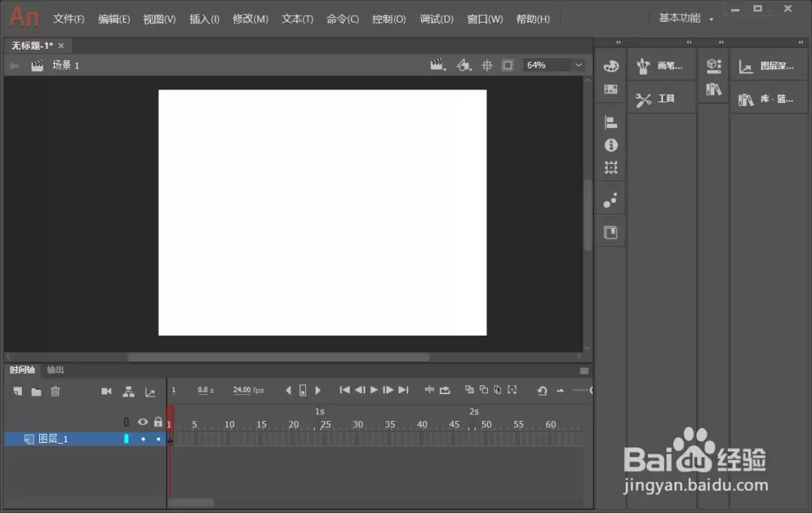This screenshot has height=513, width=812.
Task: Show the layer parenting view icon
Action: [129, 392]
